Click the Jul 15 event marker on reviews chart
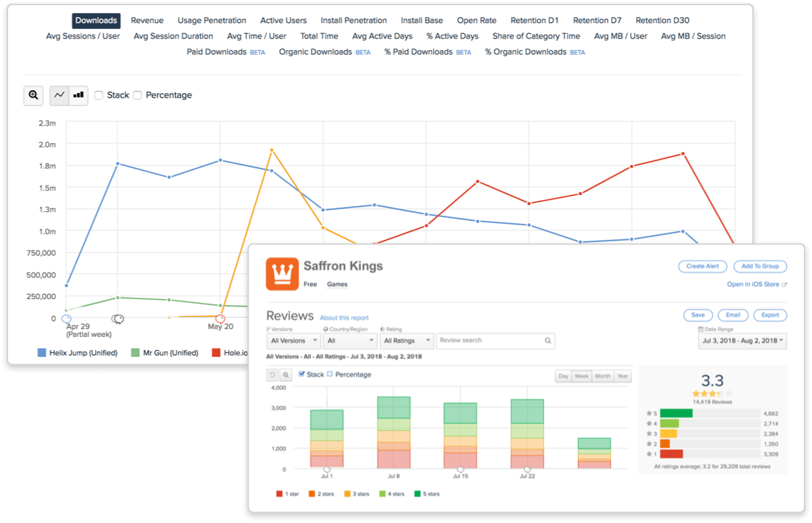Image resolution: width=812 pixels, height=523 pixels. click(x=461, y=470)
